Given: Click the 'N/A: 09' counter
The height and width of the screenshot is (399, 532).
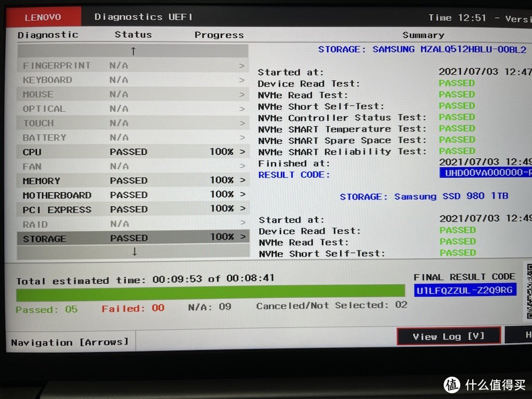Looking at the screenshot, I should [x=210, y=307].
